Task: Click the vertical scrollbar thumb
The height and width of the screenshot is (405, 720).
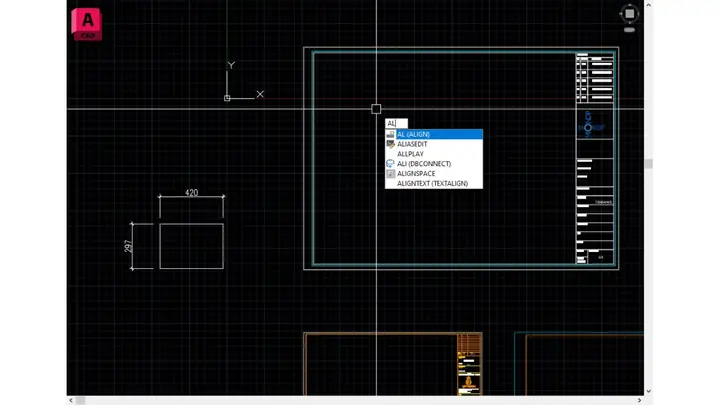Action: pos(648,164)
